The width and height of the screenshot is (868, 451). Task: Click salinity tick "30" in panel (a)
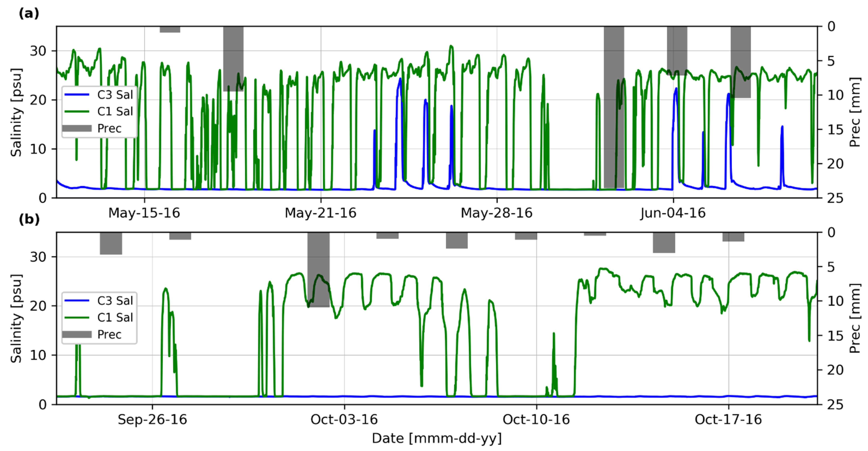coord(38,51)
